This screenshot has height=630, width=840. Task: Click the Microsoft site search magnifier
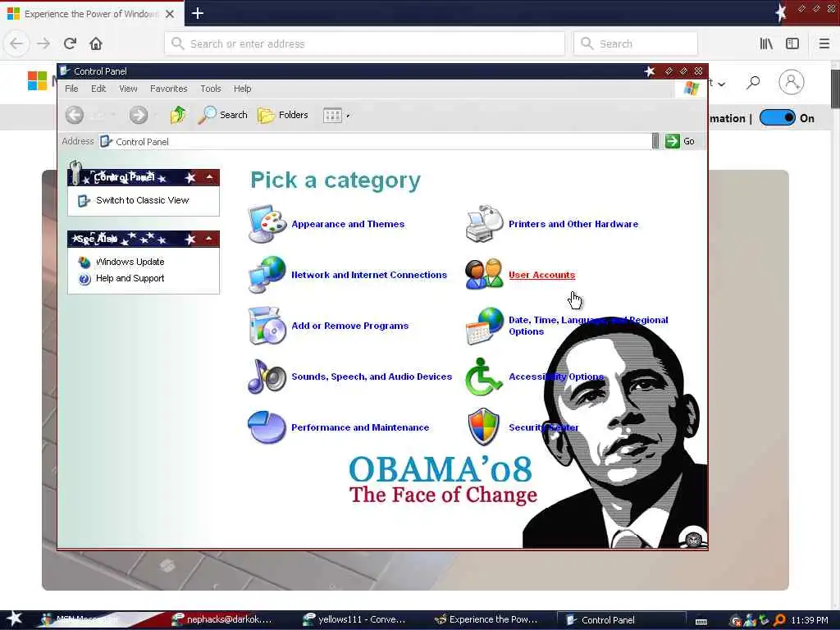[754, 83]
